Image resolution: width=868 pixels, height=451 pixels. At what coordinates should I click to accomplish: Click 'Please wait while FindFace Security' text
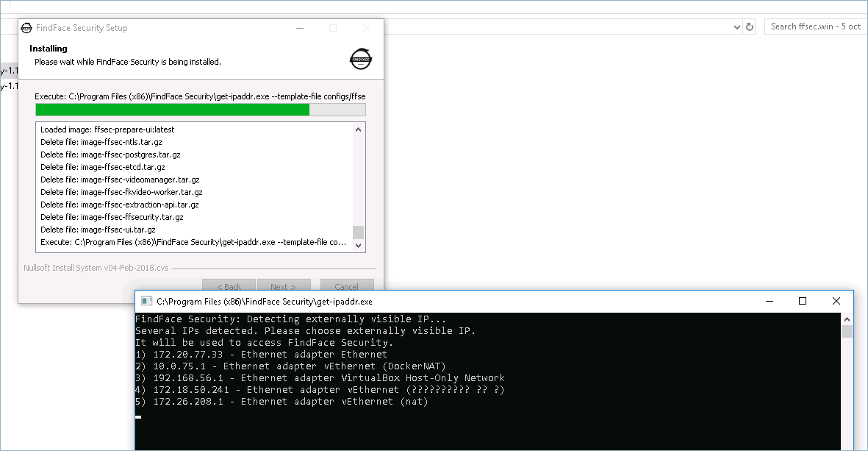pyautogui.click(x=128, y=62)
